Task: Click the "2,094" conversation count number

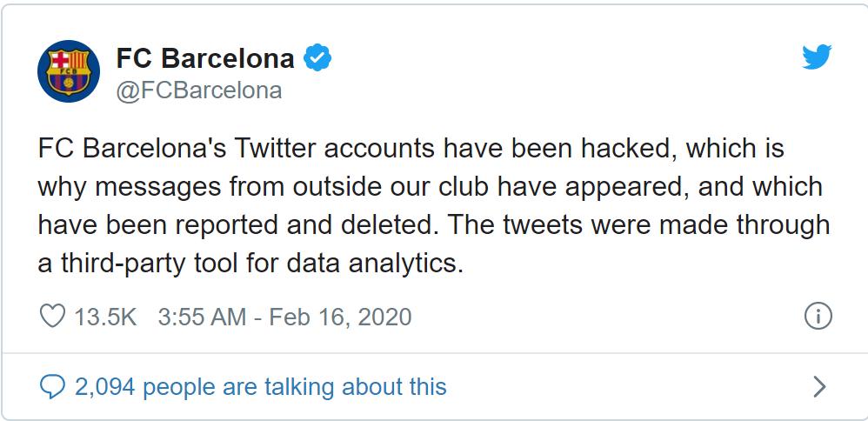Action: pyautogui.click(x=105, y=386)
